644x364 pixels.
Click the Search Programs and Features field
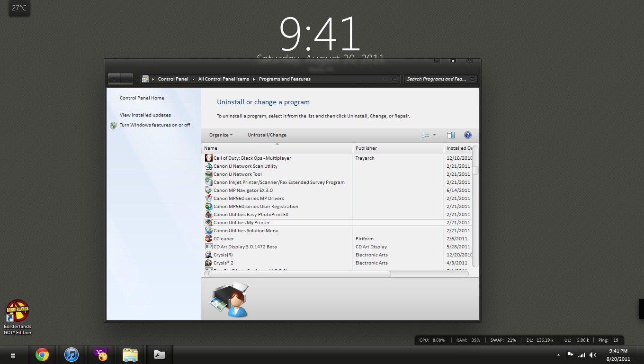click(440, 79)
